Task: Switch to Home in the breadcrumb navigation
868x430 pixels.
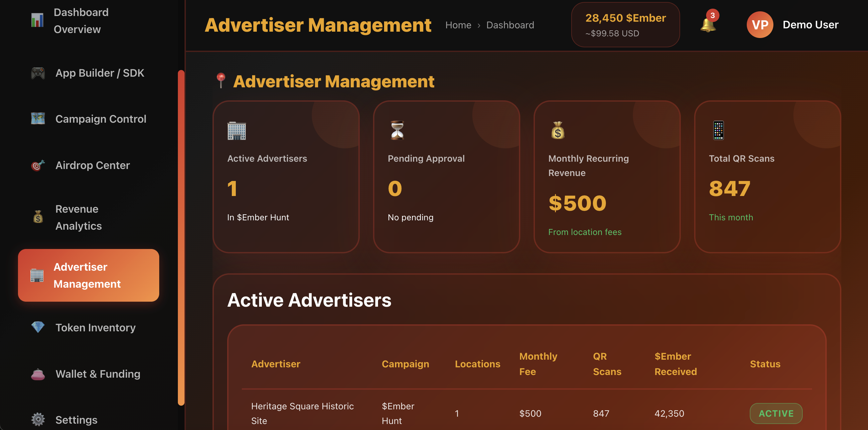Action: coord(458,25)
